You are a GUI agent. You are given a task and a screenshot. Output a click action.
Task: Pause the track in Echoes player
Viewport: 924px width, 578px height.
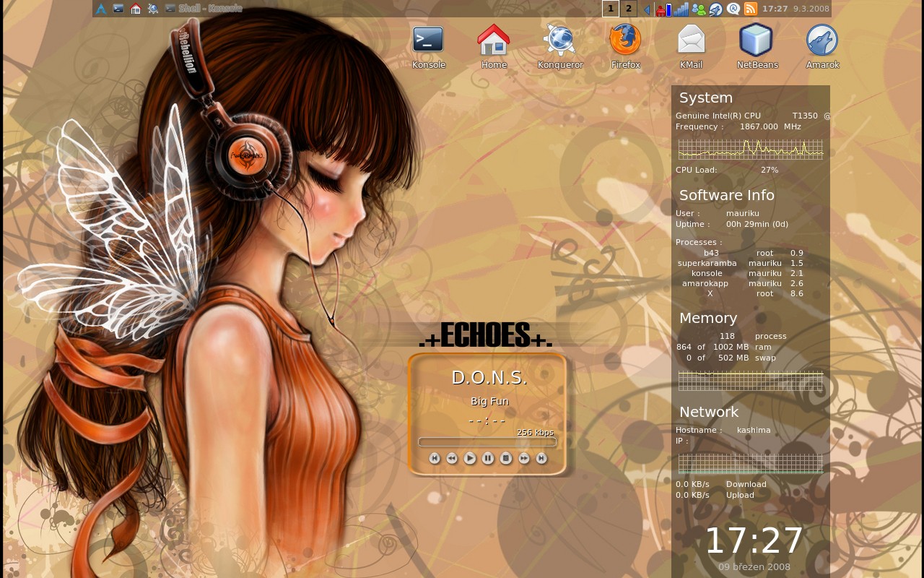pyautogui.click(x=488, y=458)
